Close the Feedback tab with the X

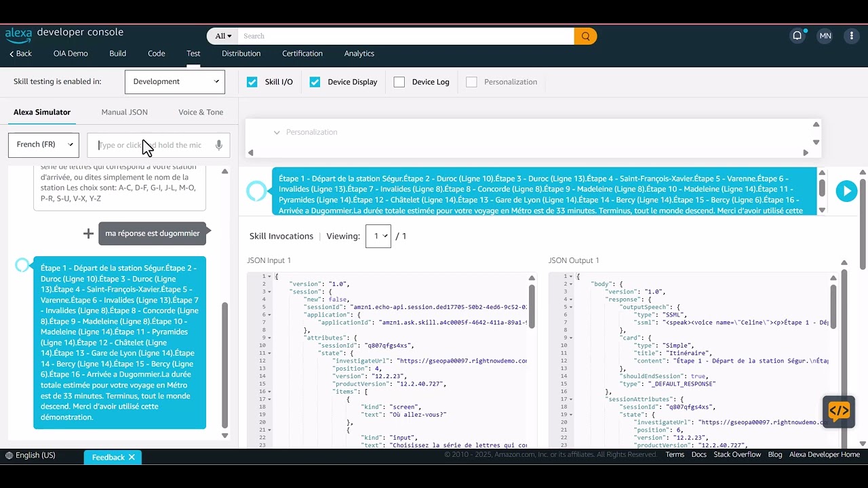click(132, 457)
